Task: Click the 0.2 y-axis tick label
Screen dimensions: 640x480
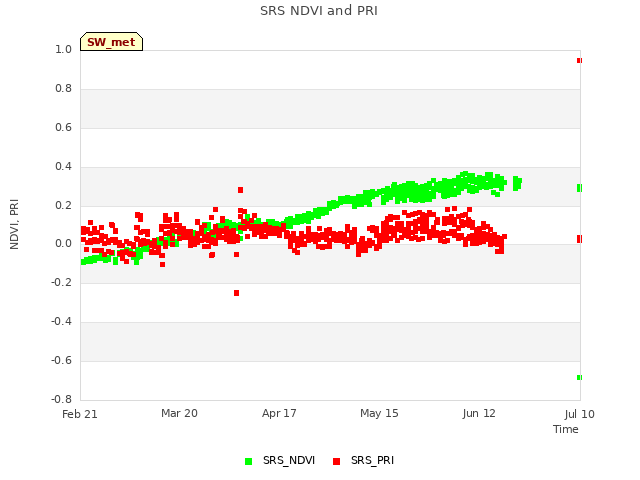Action: [63, 205]
